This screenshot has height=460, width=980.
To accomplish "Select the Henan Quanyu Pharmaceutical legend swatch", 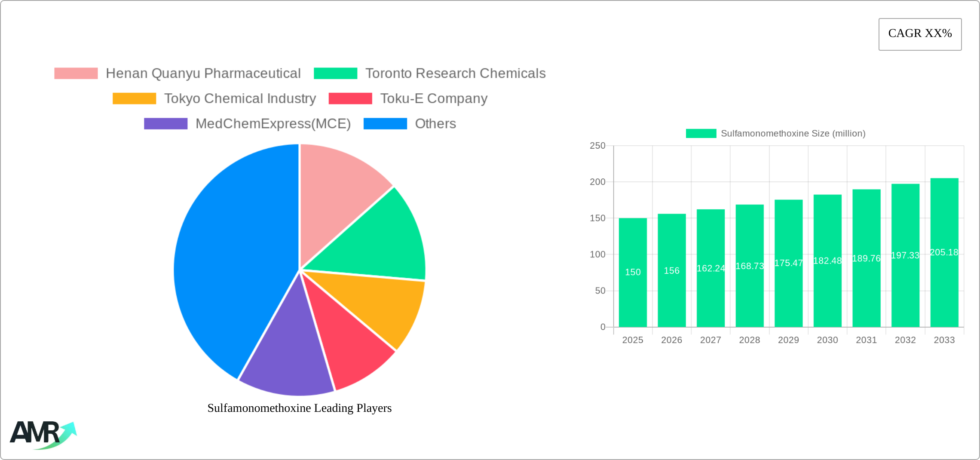I will pyautogui.click(x=76, y=73).
